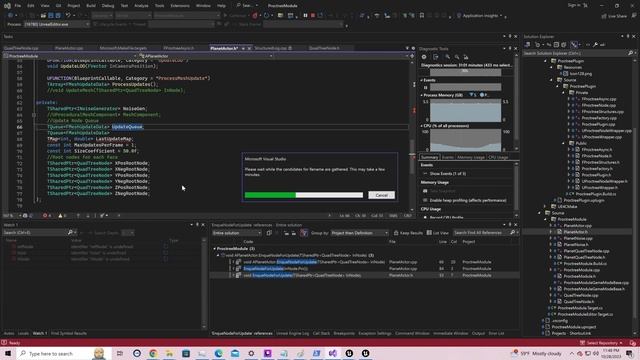Enable heap profiling checkbox icon
This screenshot has height=360, width=640.
click(x=425, y=200)
